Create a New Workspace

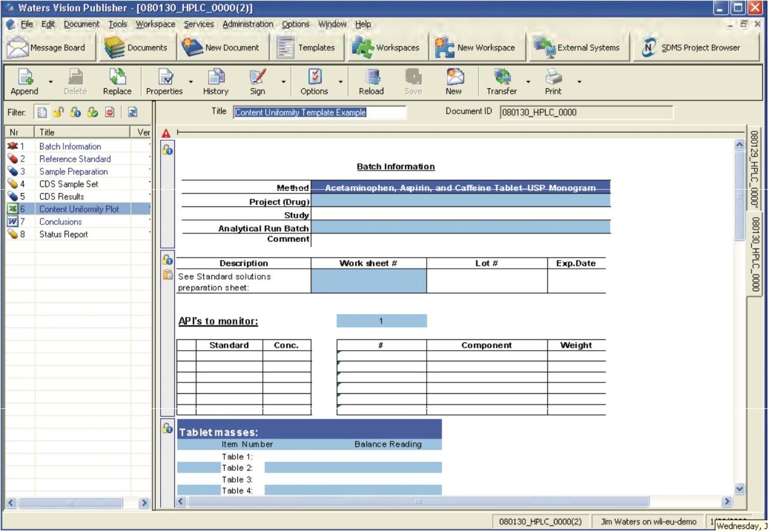click(x=476, y=47)
